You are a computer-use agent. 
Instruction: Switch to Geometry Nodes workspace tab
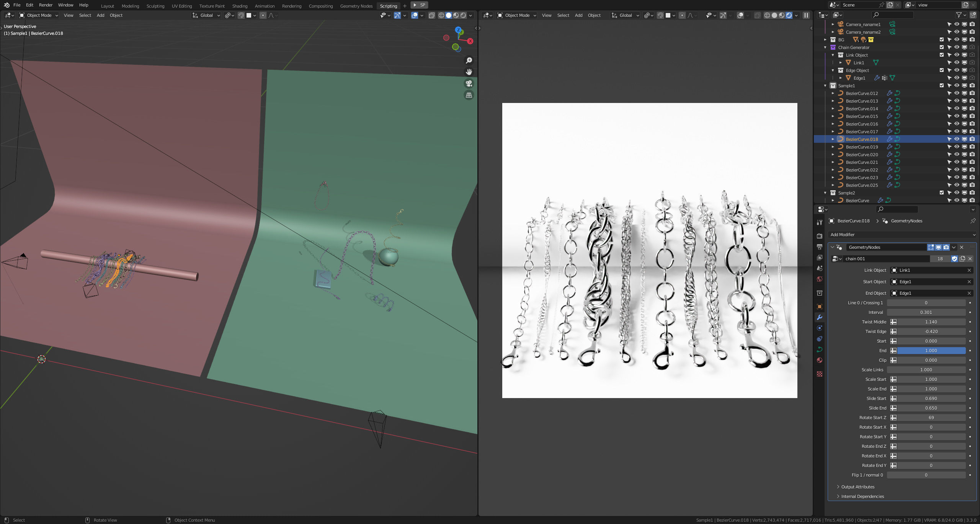click(x=356, y=6)
